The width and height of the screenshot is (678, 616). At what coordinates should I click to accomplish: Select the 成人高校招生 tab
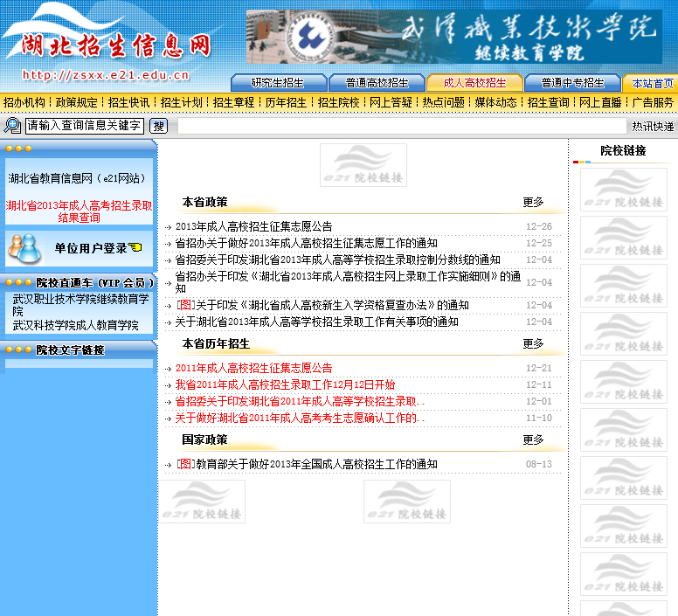(x=474, y=83)
